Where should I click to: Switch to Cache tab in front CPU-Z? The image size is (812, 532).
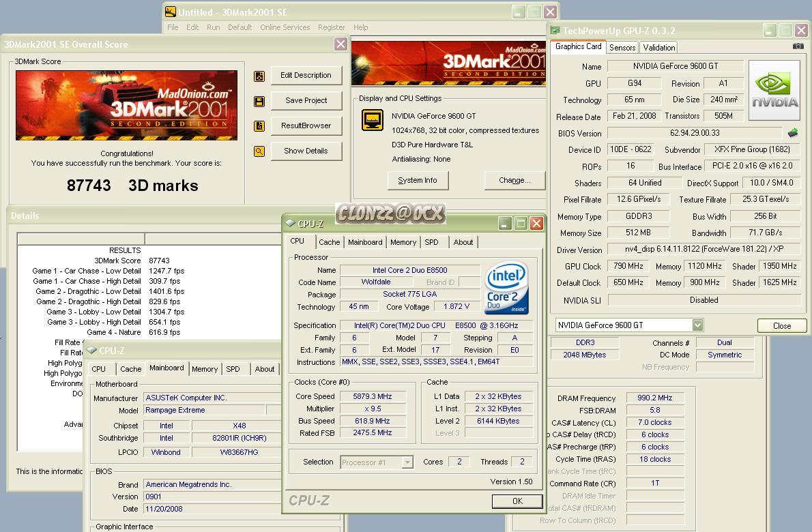pyautogui.click(x=330, y=242)
